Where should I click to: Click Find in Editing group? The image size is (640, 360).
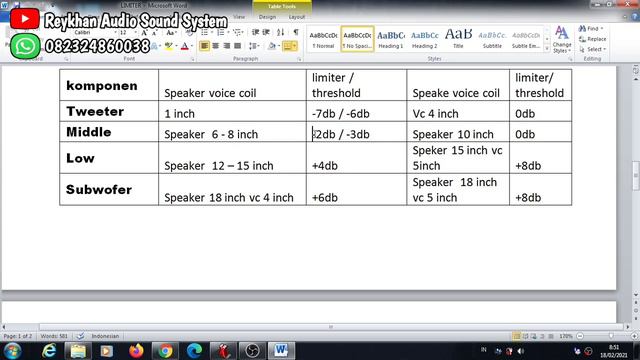(x=591, y=29)
